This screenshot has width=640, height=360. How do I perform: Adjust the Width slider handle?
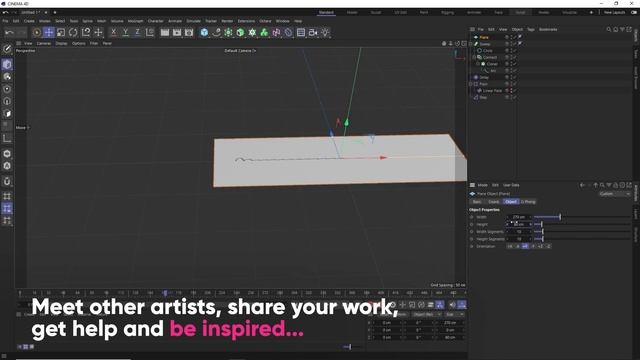click(x=560, y=217)
